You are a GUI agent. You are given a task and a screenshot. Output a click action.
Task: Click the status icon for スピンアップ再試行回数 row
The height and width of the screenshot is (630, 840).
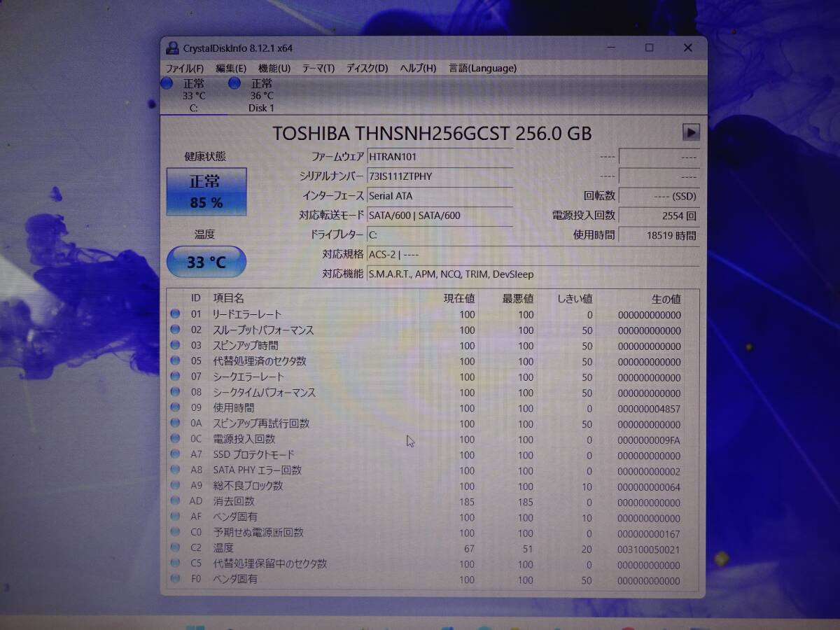coord(175,423)
